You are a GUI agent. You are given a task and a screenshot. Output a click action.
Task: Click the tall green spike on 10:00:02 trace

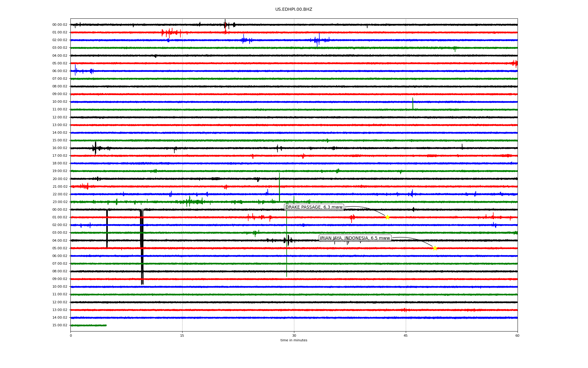(x=413, y=103)
